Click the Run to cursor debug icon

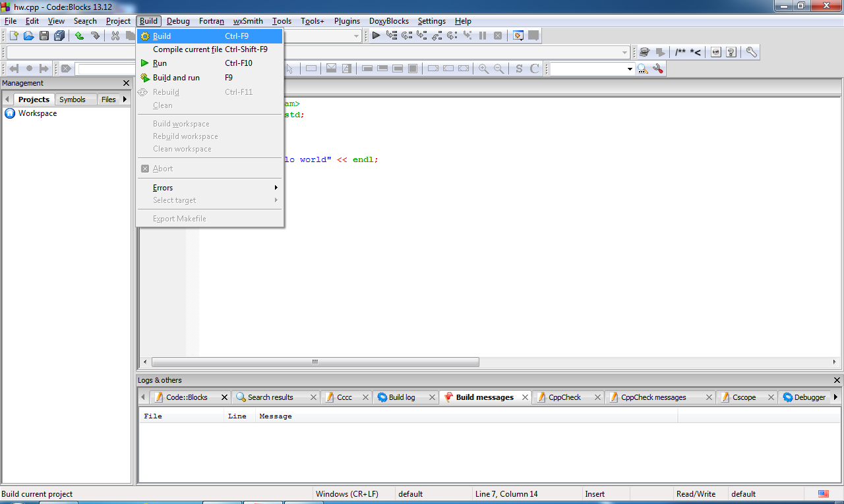pos(392,36)
